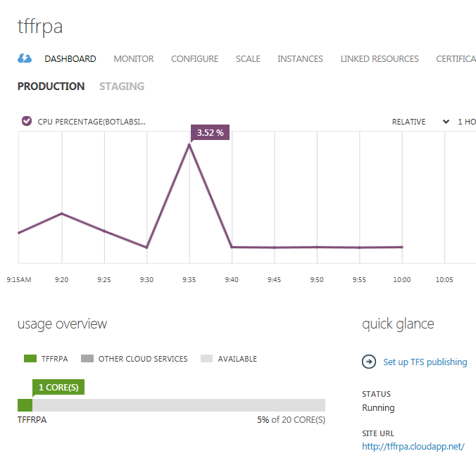Screen dimensions: 476x458
Task: Click the green TFFRPA legend swatch
Action: point(30,359)
